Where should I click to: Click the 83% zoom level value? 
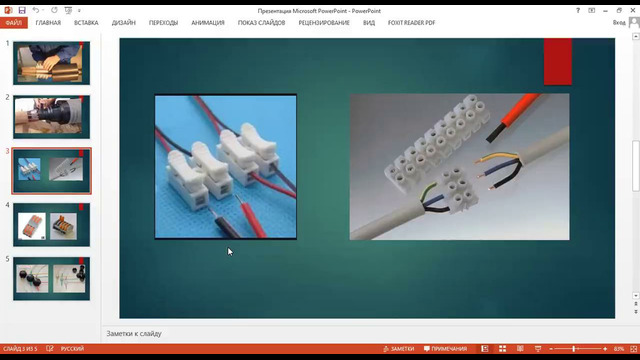619,349
